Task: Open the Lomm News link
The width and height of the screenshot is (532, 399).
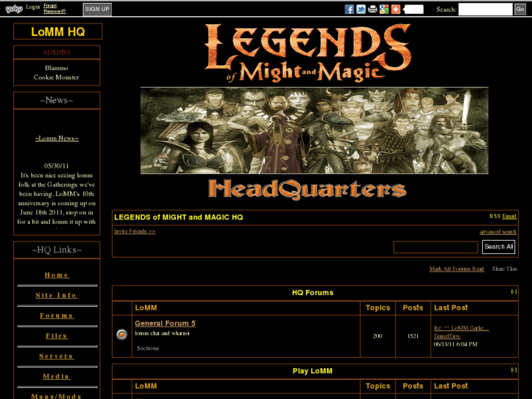Action: click(x=56, y=138)
